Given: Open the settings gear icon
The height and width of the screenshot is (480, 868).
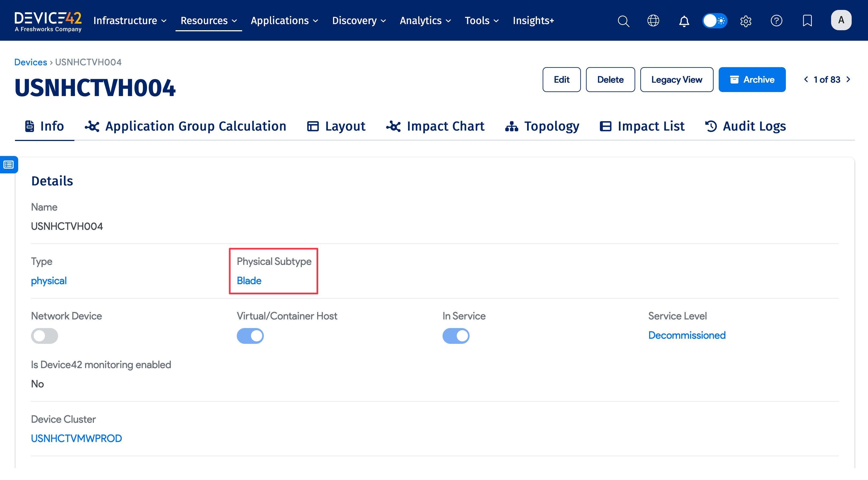Looking at the screenshot, I should click(x=746, y=21).
